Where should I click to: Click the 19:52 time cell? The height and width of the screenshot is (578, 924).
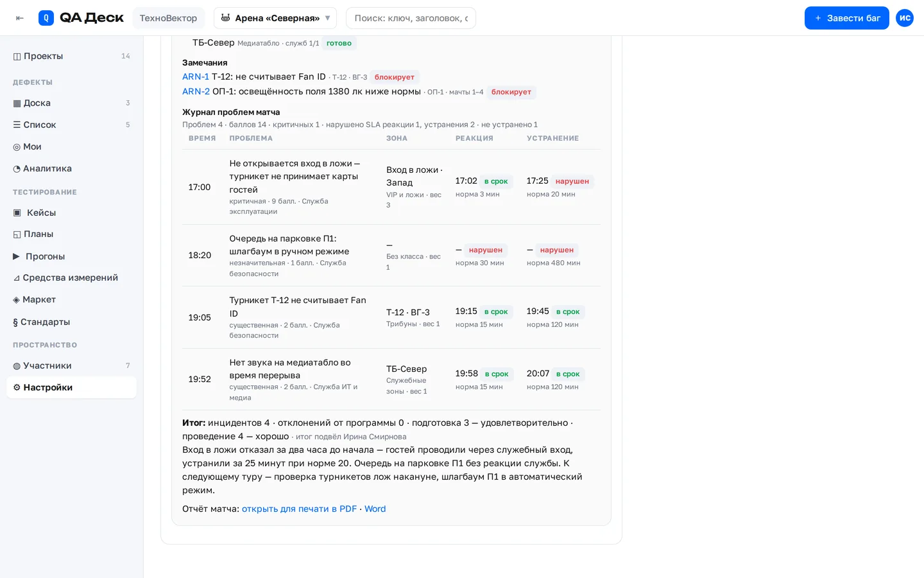pos(200,379)
